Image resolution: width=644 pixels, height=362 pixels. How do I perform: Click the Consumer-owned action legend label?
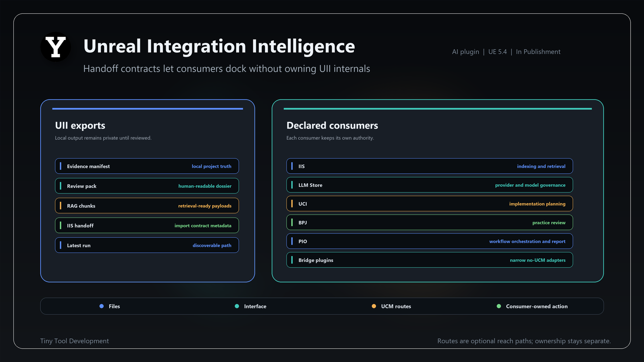(537, 306)
